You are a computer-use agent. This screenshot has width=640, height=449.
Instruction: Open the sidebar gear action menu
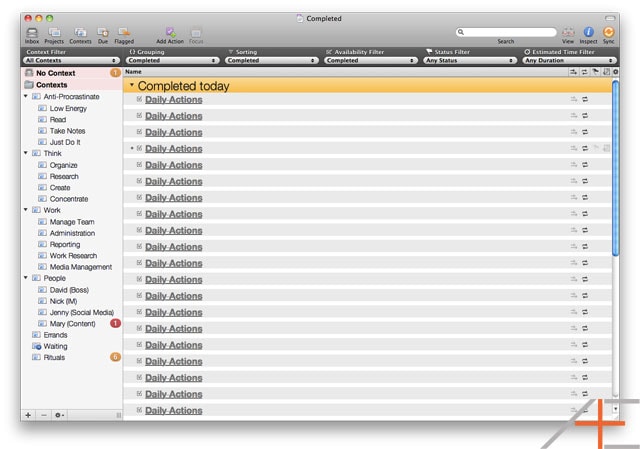(59, 415)
